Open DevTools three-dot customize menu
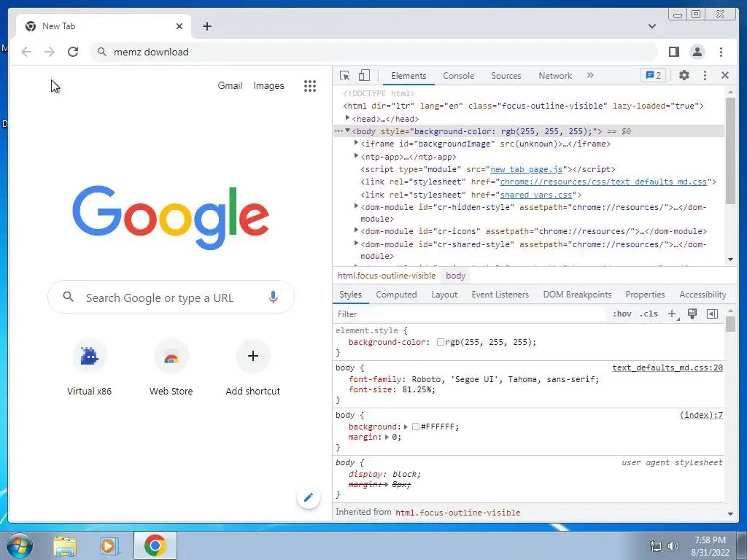The height and width of the screenshot is (560, 747). coord(705,75)
